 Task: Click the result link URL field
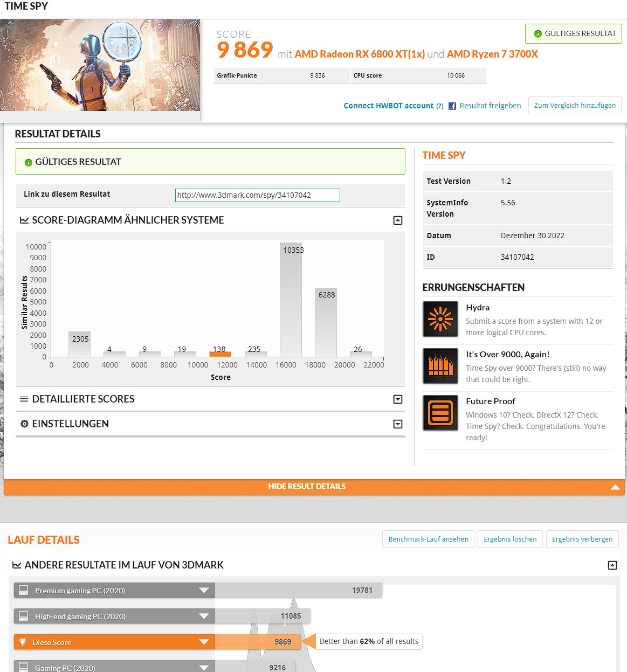coord(258,195)
